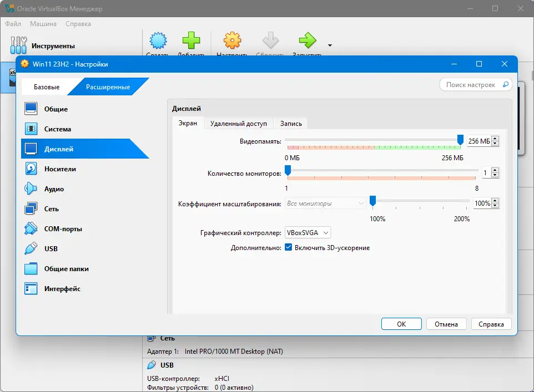Click settings dialog gear title icon
Image resolution: width=534 pixels, height=392 pixels.
click(x=25, y=64)
